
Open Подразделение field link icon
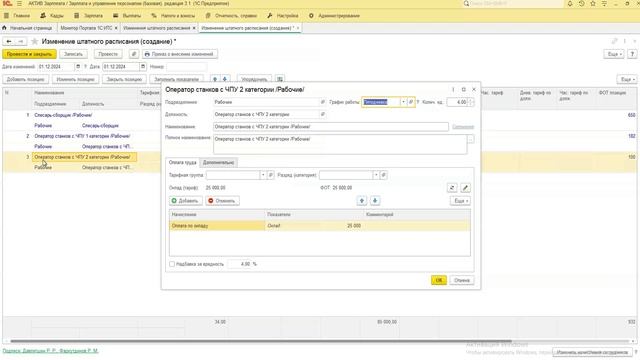[323, 102]
